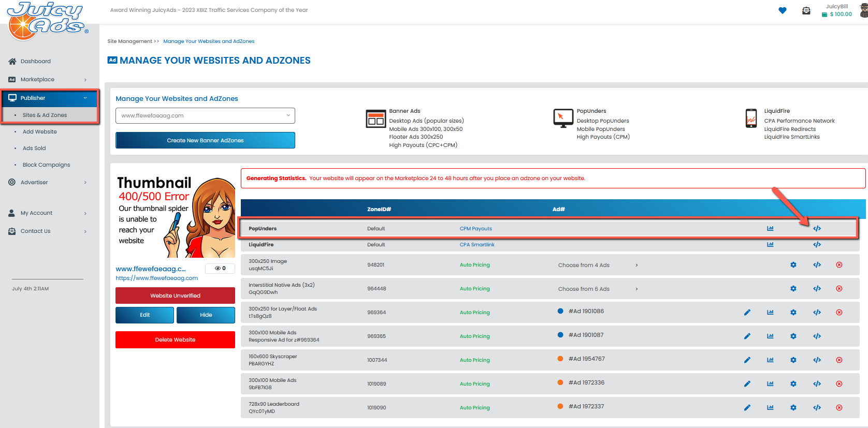Open website title www.ffewefaeaag.c...

pyautogui.click(x=151, y=269)
